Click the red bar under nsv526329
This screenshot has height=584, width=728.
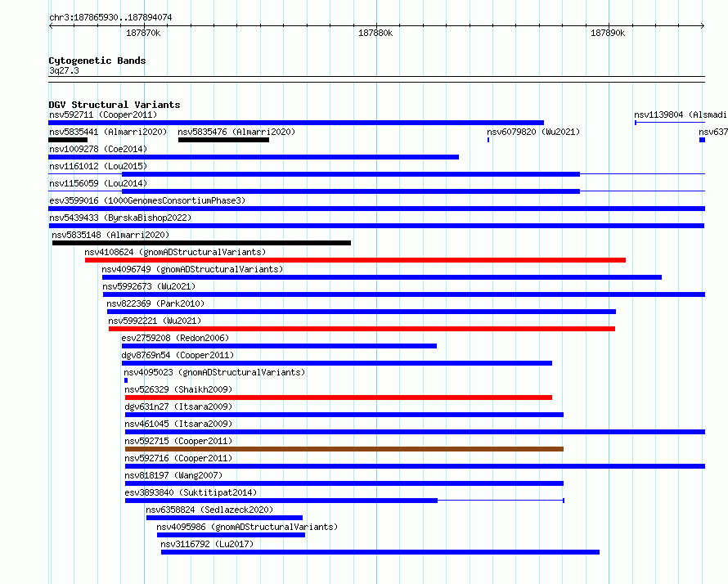339,398
